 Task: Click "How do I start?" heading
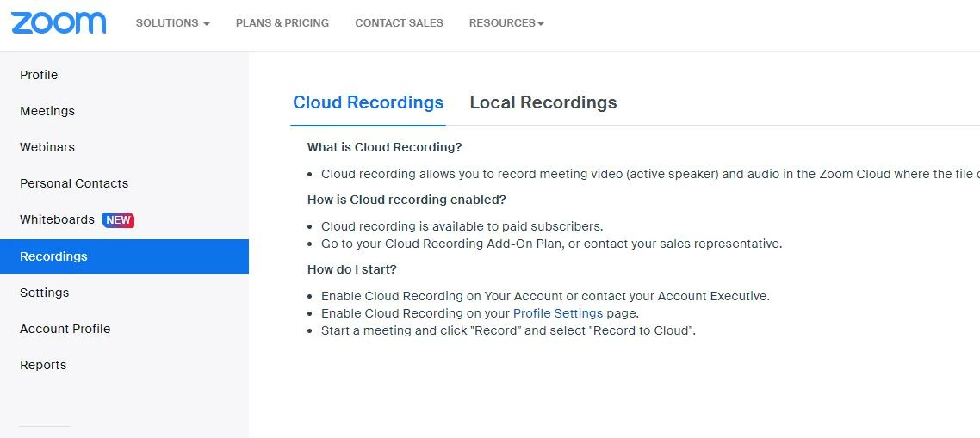coord(352,269)
